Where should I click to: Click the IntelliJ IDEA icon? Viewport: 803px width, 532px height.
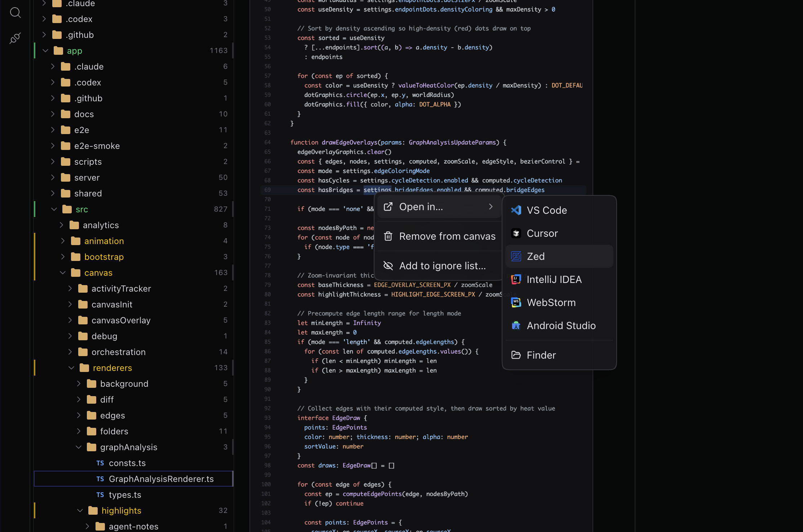click(x=516, y=279)
